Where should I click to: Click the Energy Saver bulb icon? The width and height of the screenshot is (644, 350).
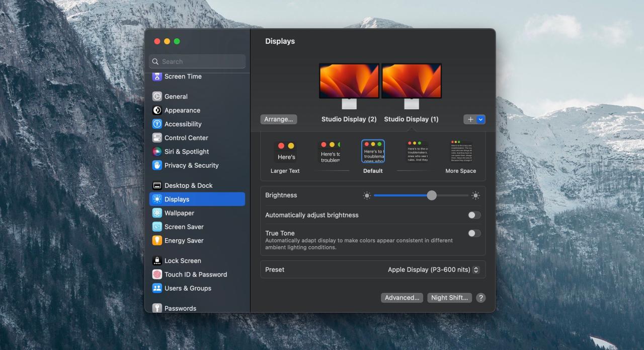tap(157, 241)
